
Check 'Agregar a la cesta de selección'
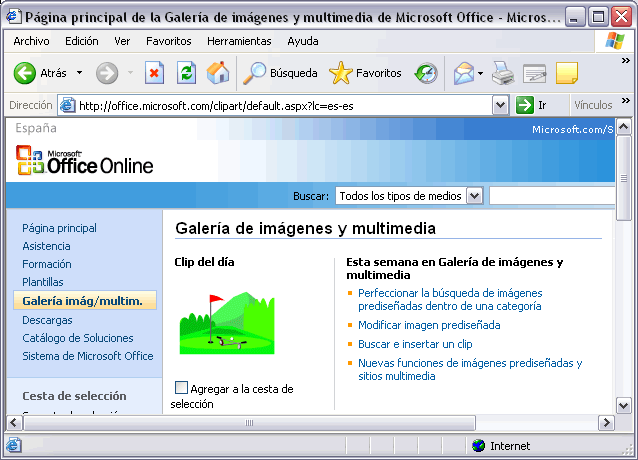click(x=181, y=388)
